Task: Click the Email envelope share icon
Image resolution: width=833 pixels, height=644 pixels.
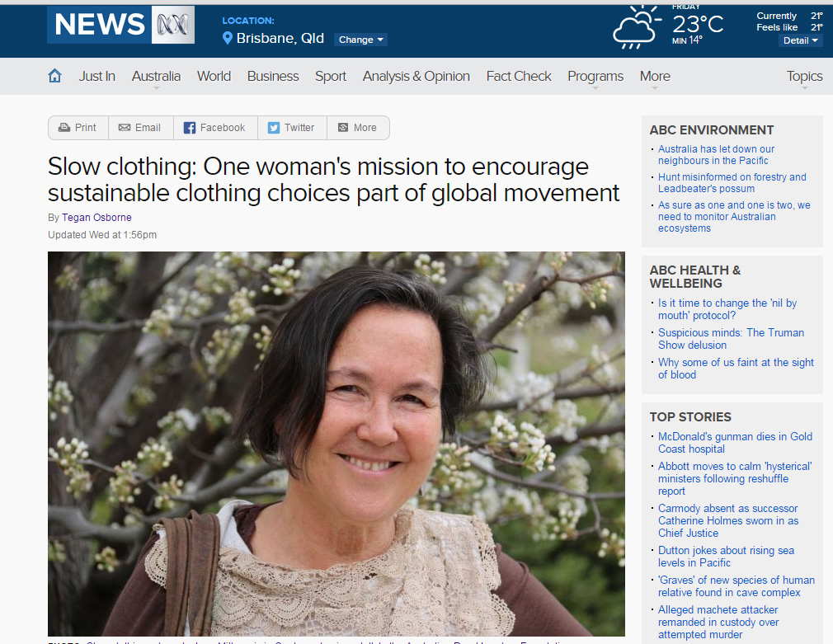Action: coord(125,128)
